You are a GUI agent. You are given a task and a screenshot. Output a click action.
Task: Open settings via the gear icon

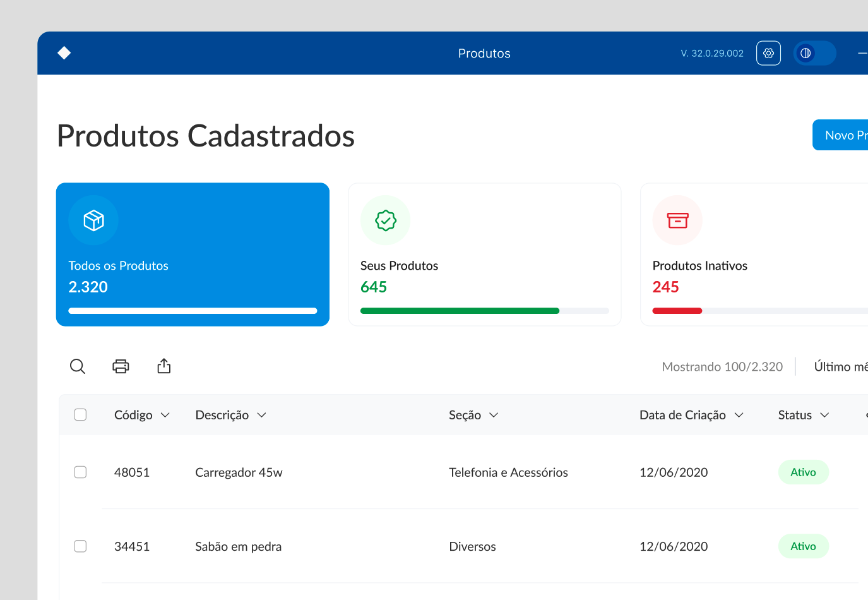(x=768, y=53)
